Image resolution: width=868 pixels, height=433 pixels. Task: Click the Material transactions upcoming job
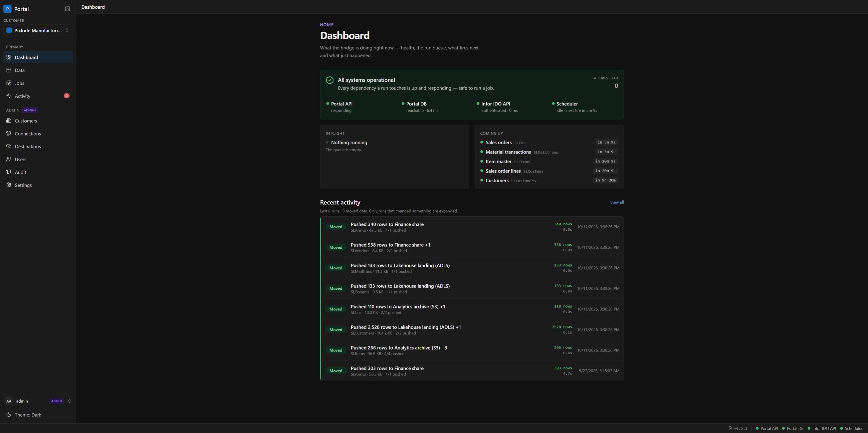coord(549,152)
